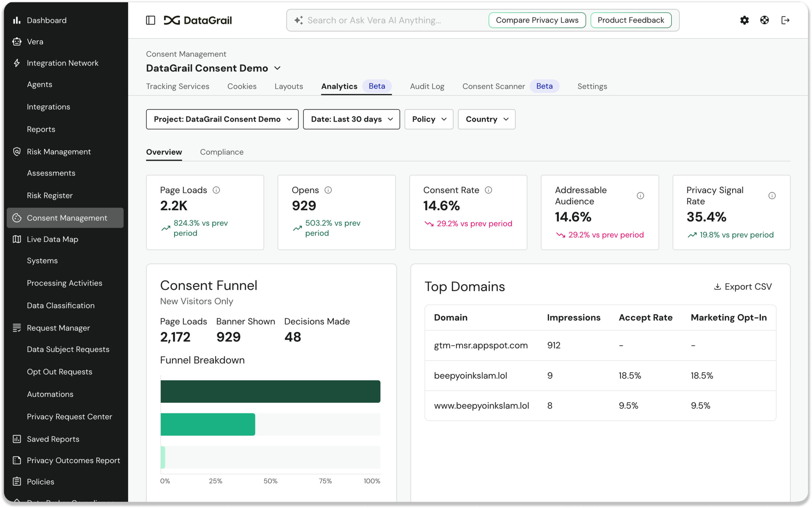
Task: Click the gtm-msr.appspot.com domain cell
Action: pyautogui.click(x=481, y=345)
